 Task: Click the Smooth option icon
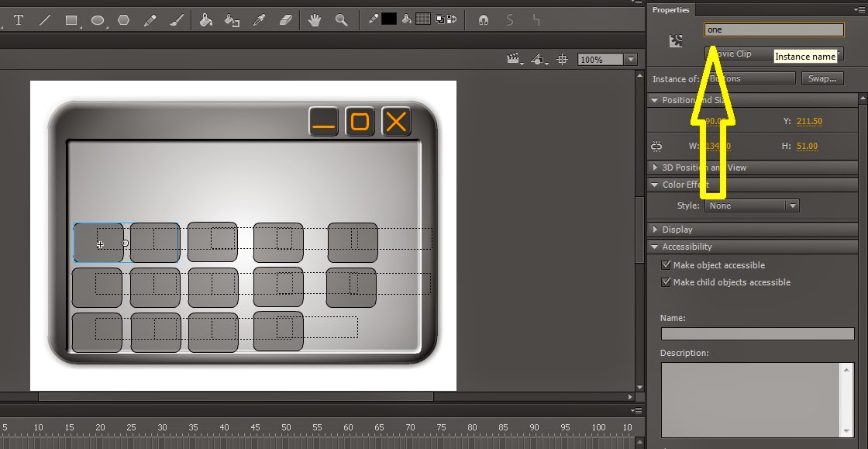[509, 20]
